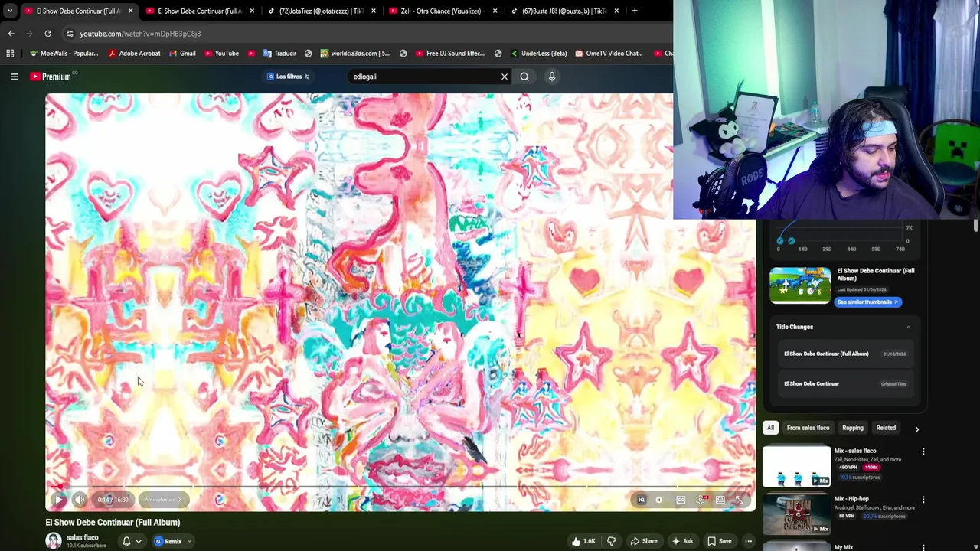Mute the video volume speaker icon
Viewport: 980px width, 551px height.
(x=79, y=500)
